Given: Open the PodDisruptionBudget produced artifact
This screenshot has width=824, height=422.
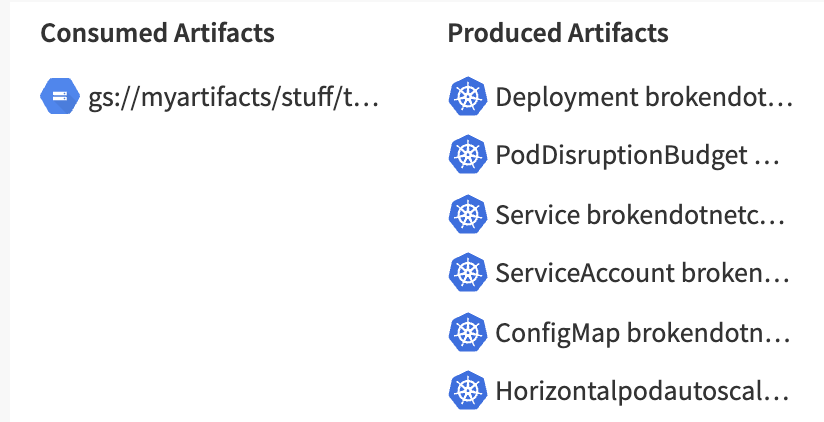Looking at the screenshot, I should click(x=637, y=156).
